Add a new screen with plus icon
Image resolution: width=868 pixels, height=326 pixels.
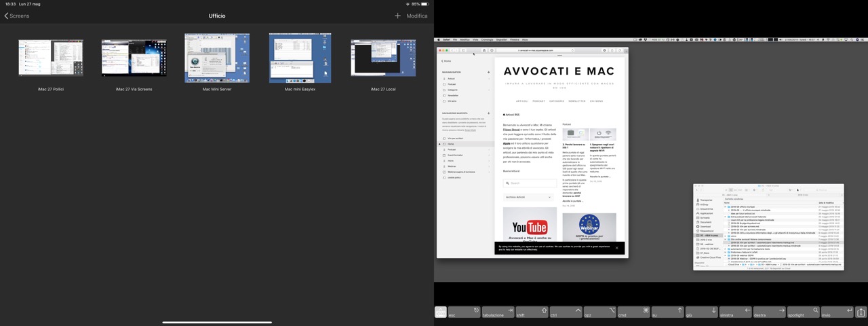click(397, 16)
